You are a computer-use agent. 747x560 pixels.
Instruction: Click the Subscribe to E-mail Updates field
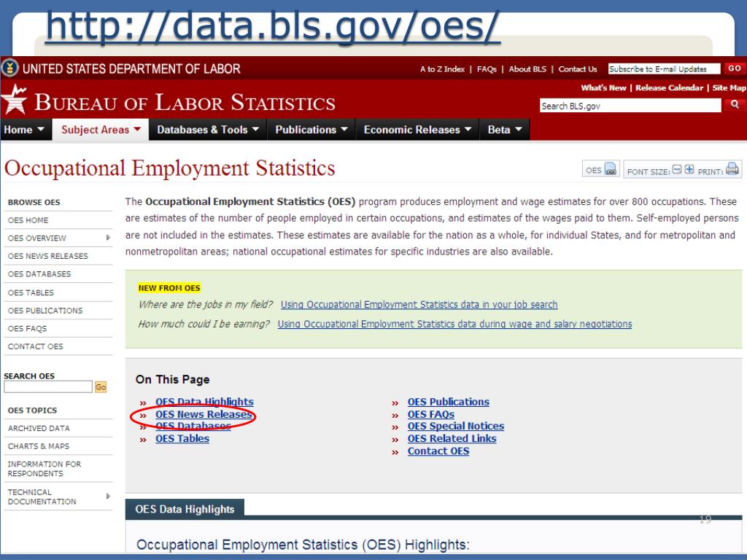(x=664, y=69)
